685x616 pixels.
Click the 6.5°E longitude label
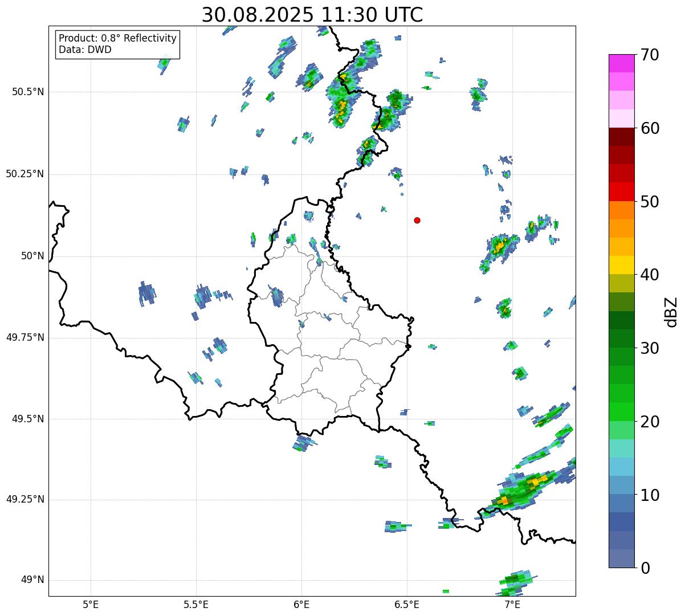(407, 604)
